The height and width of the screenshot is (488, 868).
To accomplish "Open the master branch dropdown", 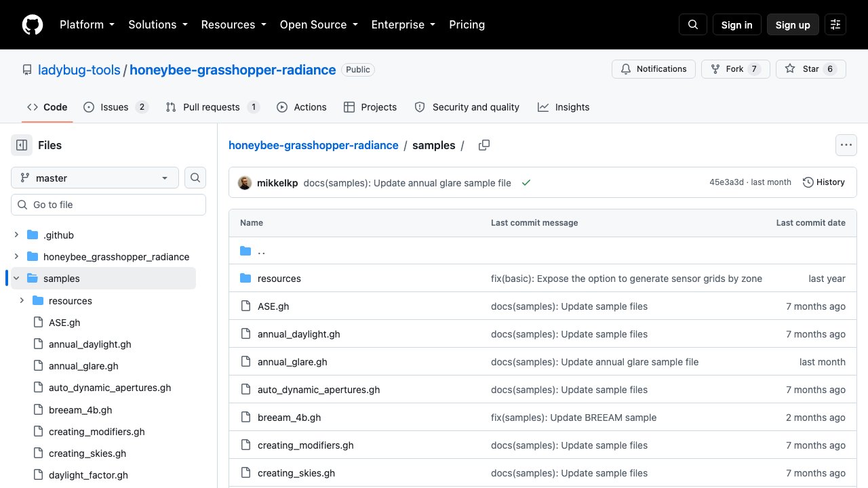I will coord(95,178).
